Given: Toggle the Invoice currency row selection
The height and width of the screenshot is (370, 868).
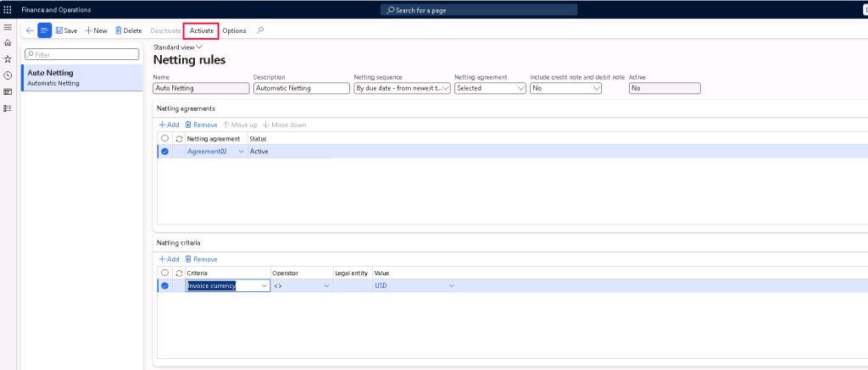Looking at the screenshot, I should (164, 286).
